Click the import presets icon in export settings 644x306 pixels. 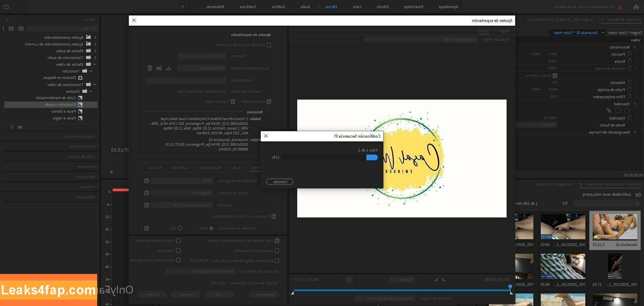point(159,68)
